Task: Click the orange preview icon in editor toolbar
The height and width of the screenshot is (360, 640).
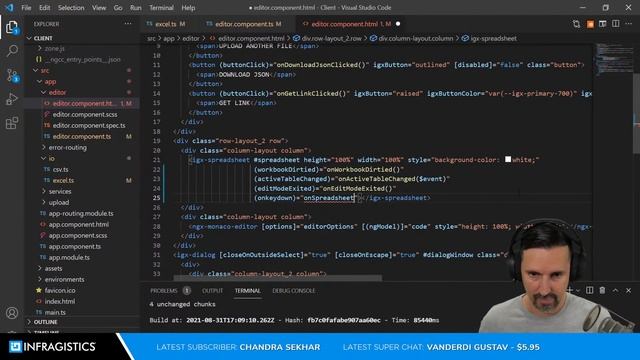Action: click(590, 24)
